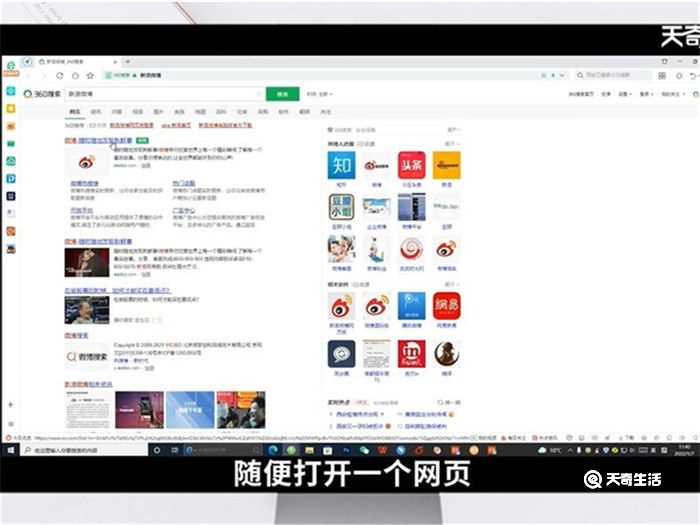Click 换一换 to refresh hot topics
The image size is (700, 525).
(449, 402)
